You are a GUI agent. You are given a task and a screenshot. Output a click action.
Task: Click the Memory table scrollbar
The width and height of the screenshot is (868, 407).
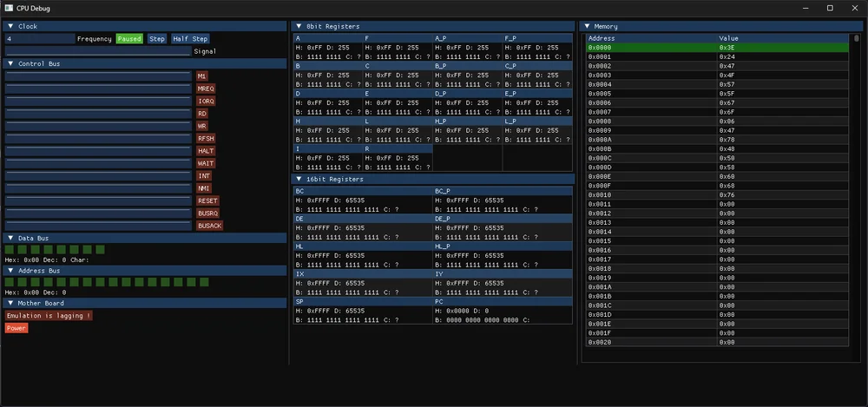coord(857,189)
